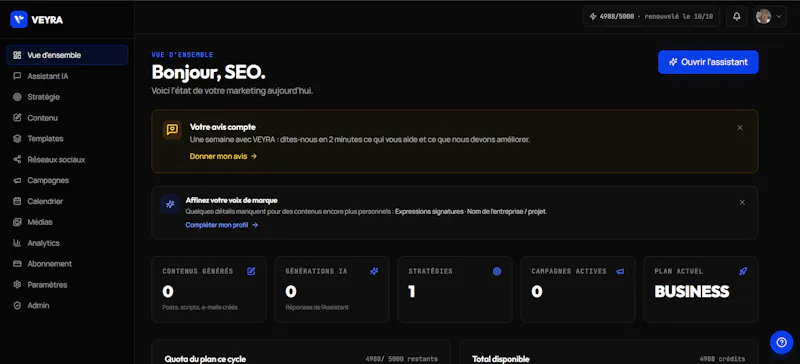Go to the Médias library

(x=67, y=222)
